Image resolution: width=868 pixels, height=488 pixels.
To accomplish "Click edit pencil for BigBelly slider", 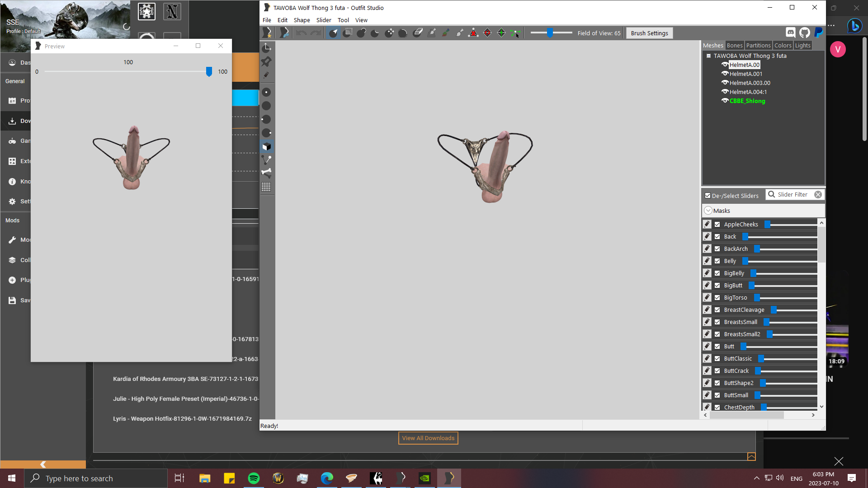I will click(707, 273).
